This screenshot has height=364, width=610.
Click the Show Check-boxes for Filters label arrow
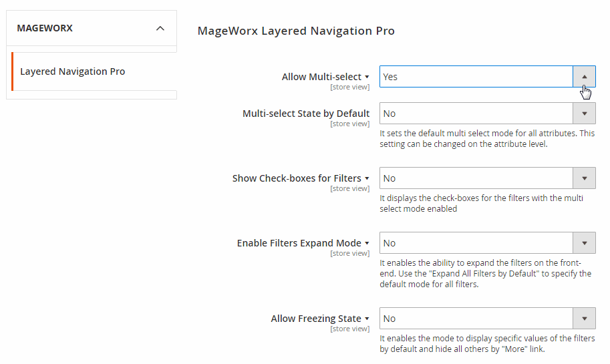click(367, 179)
